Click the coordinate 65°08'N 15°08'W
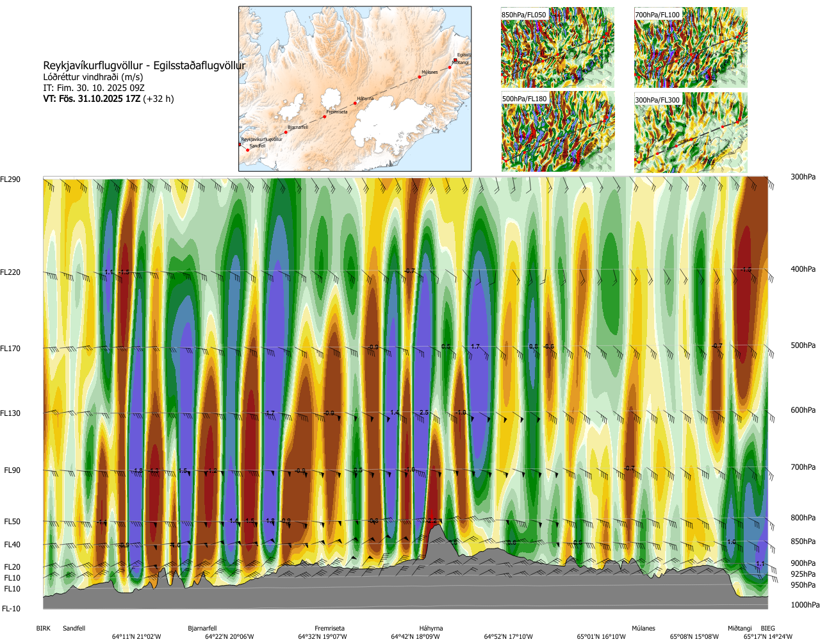820x644 pixels. pos(694,637)
